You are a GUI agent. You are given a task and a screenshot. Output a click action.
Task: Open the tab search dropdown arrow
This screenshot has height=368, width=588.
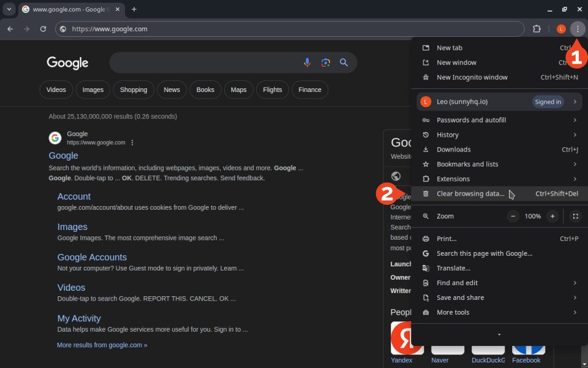9,9
